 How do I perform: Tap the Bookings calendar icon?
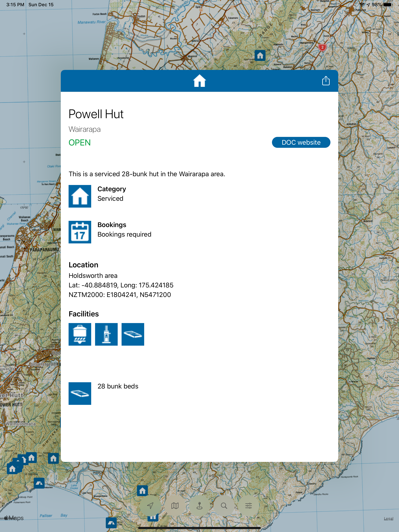tap(80, 232)
